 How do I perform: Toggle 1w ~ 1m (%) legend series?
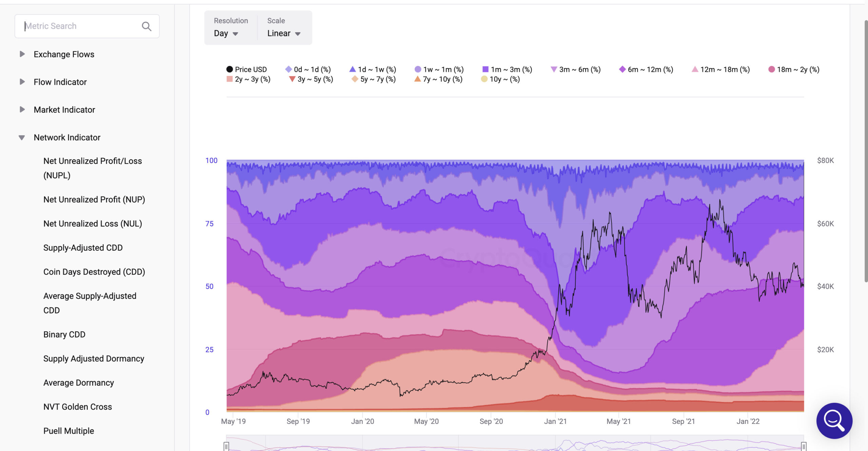(439, 69)
